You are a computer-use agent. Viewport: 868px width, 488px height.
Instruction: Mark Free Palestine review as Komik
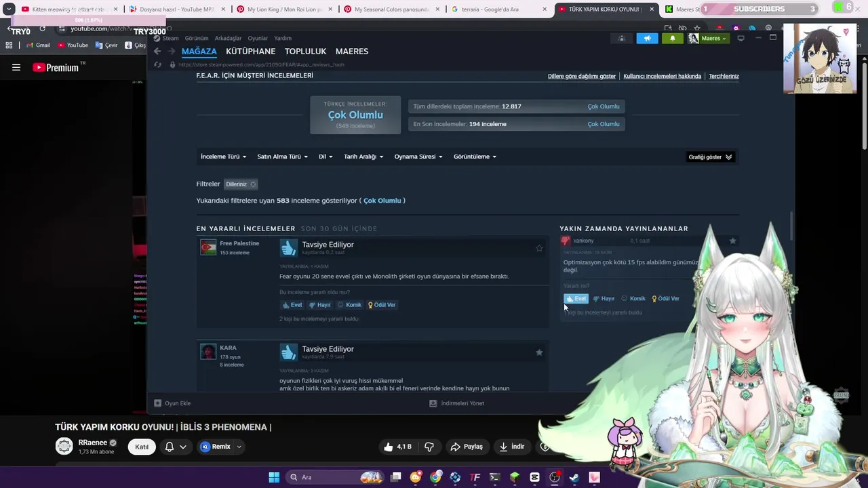(x=349, y=305)
